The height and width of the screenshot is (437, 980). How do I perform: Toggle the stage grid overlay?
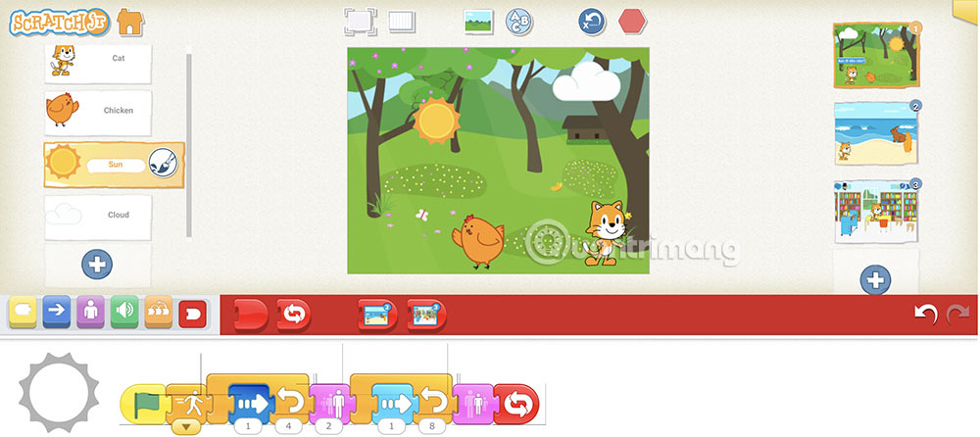pyautogui.click(x=401, y=22)
